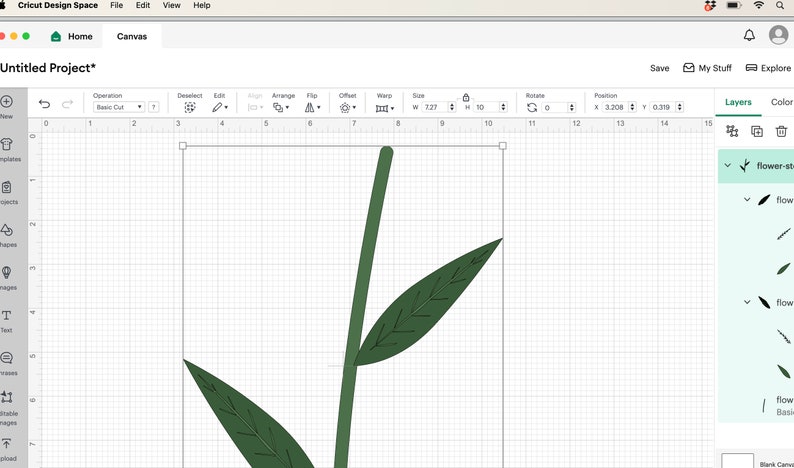Collapse the top flower-stem group chevron

728,165
